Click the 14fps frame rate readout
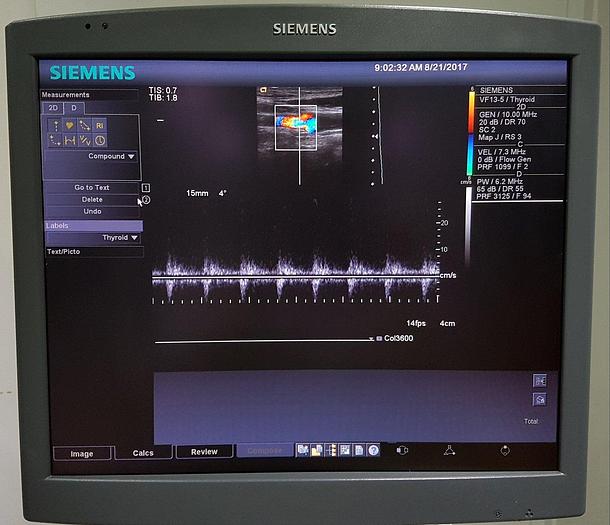Viewport: 610px width, 525px height. click(x=416, y=323)
